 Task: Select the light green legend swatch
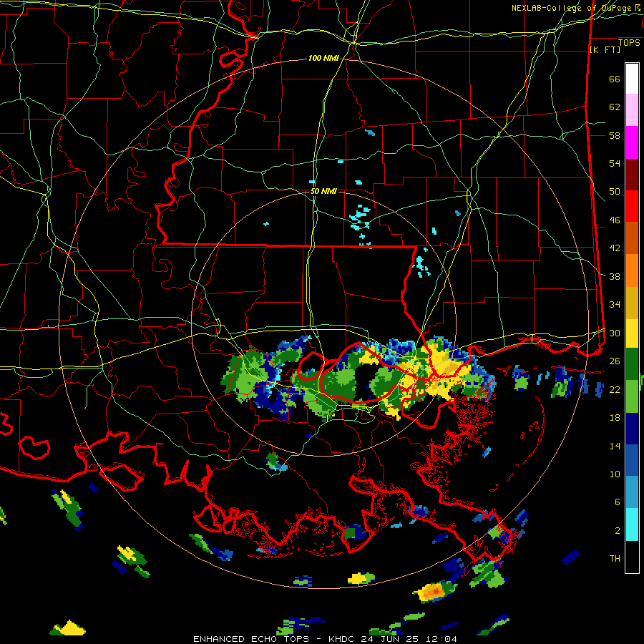tap(632, 396)
